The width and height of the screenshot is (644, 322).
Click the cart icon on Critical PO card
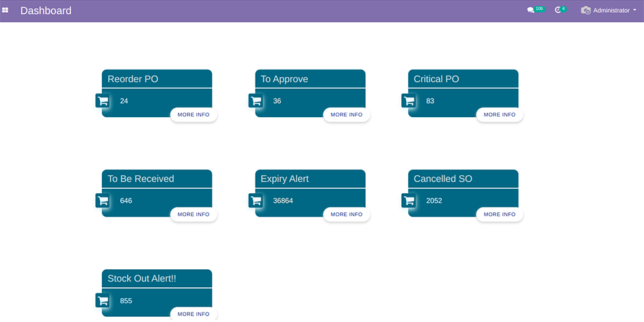pos(409,101)
